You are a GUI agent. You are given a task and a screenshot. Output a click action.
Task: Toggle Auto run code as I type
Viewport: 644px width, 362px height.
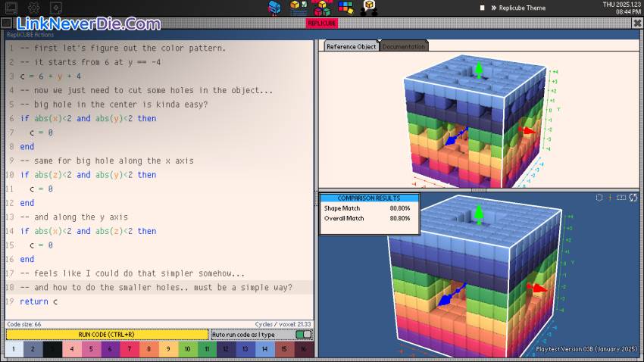pos(304,334)
